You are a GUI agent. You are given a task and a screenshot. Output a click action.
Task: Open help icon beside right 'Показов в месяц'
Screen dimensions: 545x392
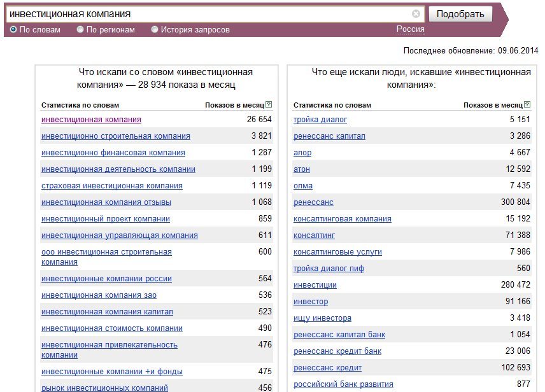[x=527, y=104]
